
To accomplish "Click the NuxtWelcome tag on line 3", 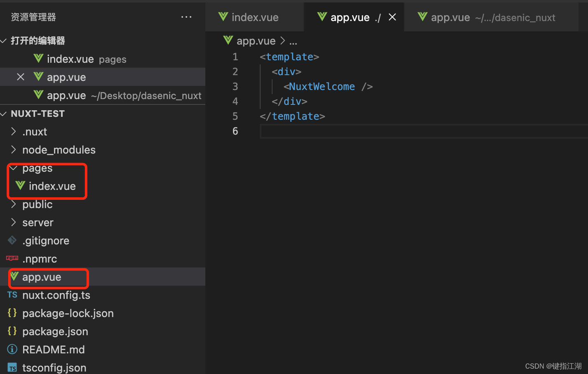I will coord(328,86).
